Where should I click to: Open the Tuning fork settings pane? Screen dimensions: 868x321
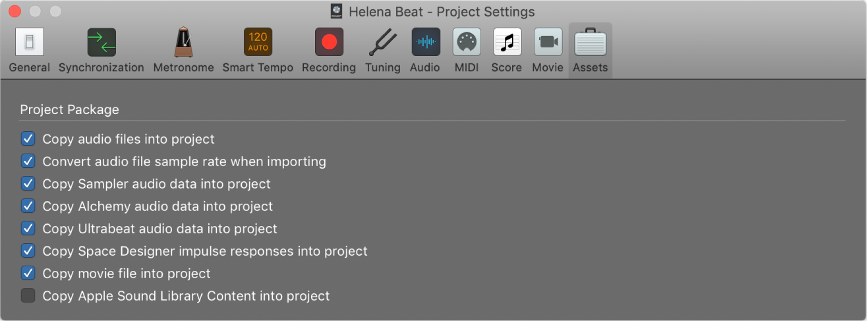pos(382,50)
